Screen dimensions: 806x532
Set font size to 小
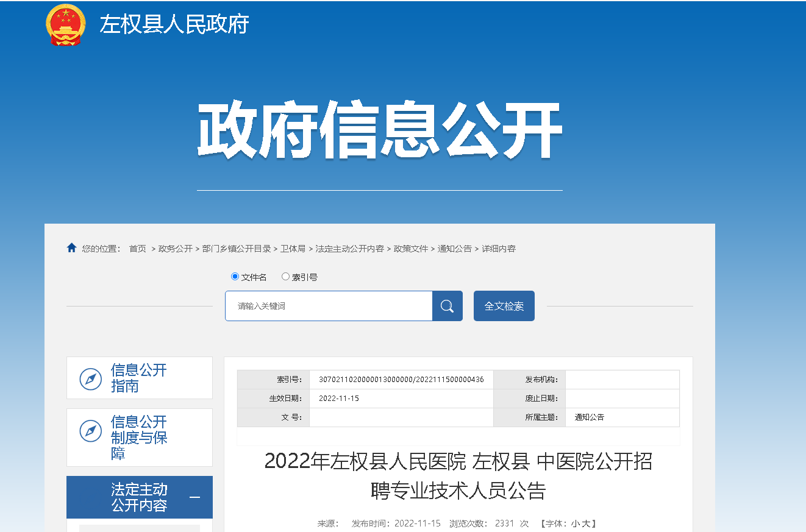coord(575,523)
